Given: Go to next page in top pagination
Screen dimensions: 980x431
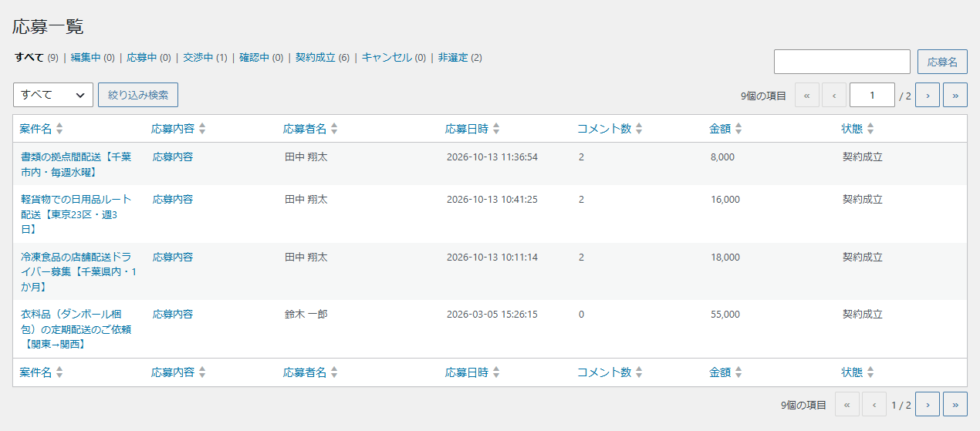Looking at the screenshot, I should [x=928, y=96].
